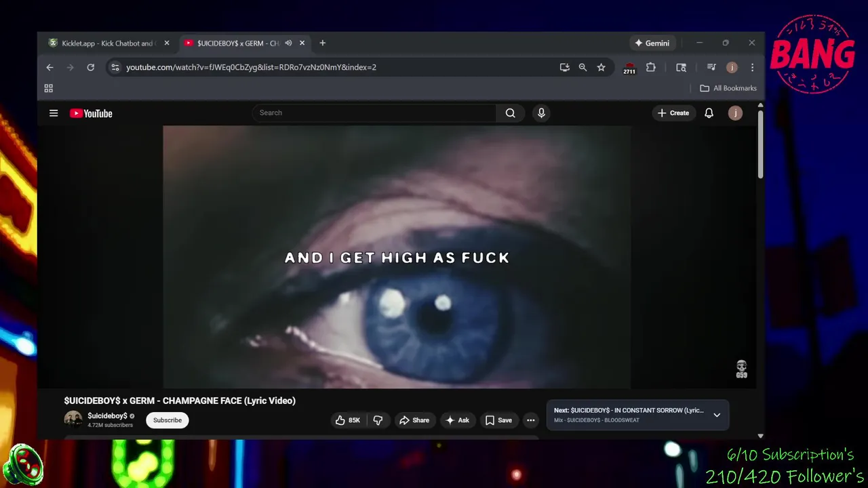The height and width of the screenshot is (488, 868).
Task: Click the forward navigation arrow
Action: (70, 67)
